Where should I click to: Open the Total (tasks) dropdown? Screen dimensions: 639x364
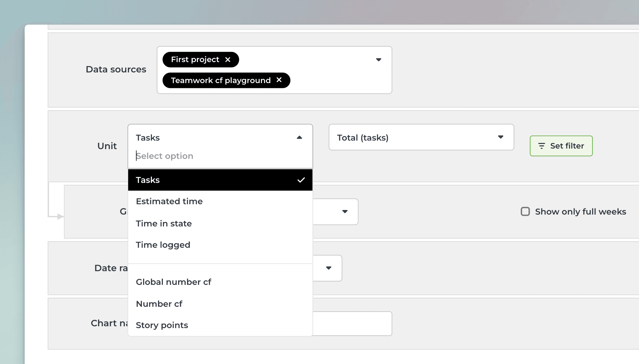(x=421, y=138)
